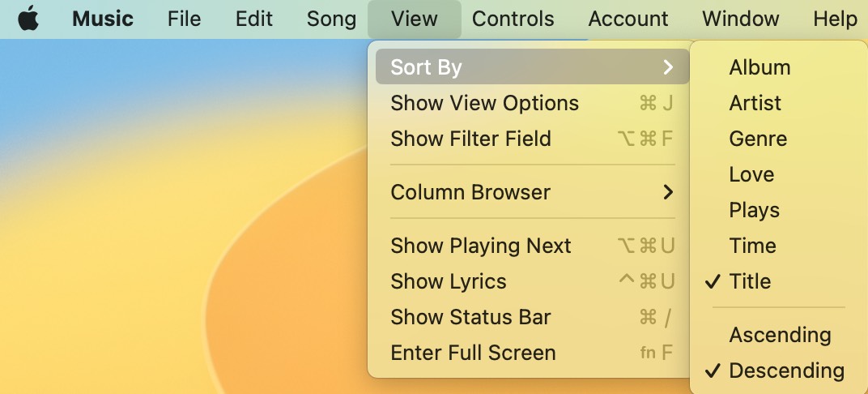Screen dimensions: 868x394
Task: Select the checked Title sort option
Action: pyautogui.click(x=750, y=281)
